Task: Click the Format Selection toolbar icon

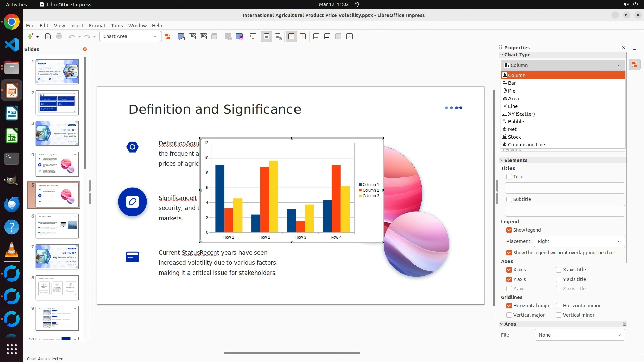Action: (167, 36)
